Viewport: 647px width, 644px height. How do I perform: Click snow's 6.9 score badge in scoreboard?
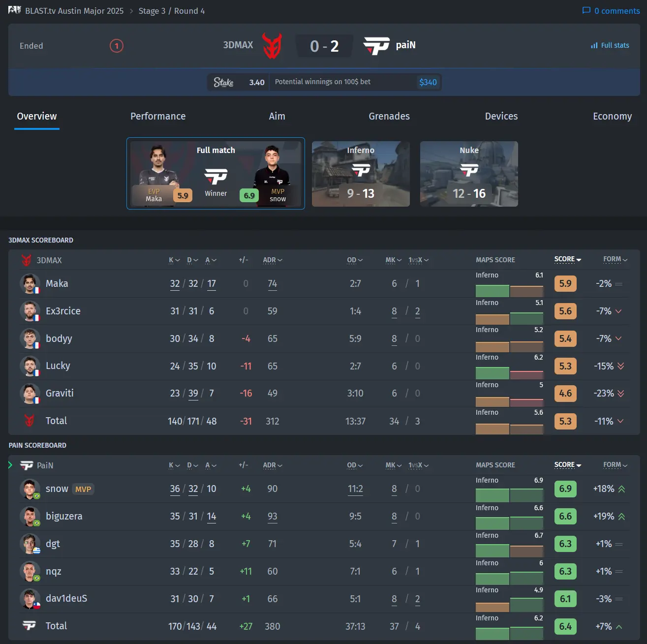point(565,489)
